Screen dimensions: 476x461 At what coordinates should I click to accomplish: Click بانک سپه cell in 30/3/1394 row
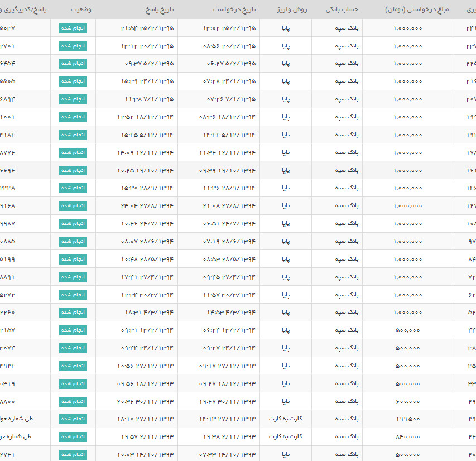click(347, 295)
